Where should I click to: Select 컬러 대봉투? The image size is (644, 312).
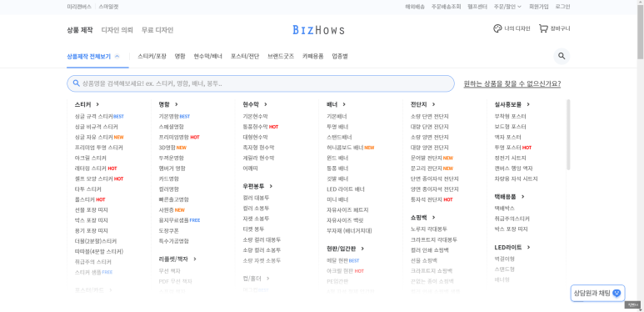(256, 198)
